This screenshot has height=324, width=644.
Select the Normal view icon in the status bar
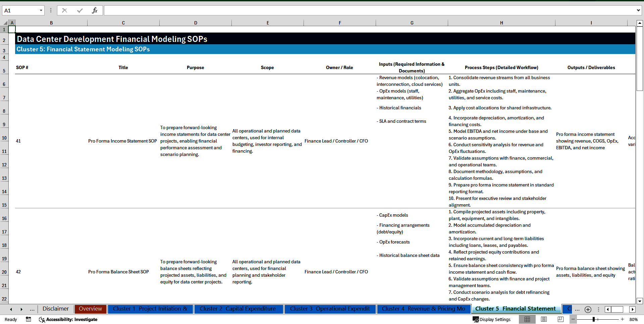coord(527,319)
